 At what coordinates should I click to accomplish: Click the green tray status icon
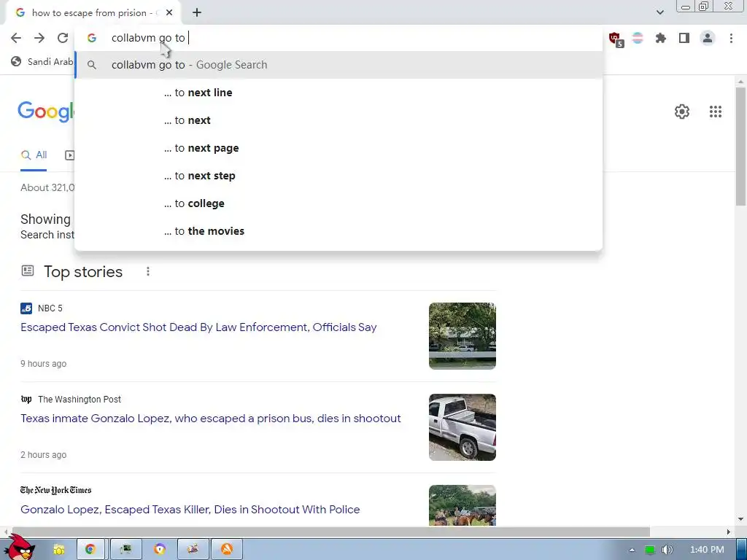pyautogui.click(x=650, y=550)
